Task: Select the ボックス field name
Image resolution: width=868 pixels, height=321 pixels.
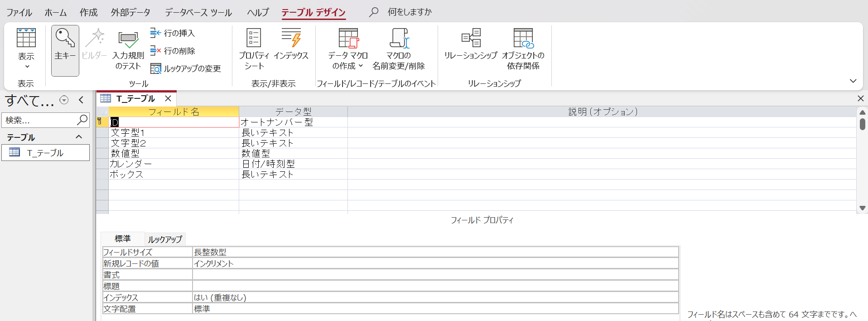Action: 174,174
